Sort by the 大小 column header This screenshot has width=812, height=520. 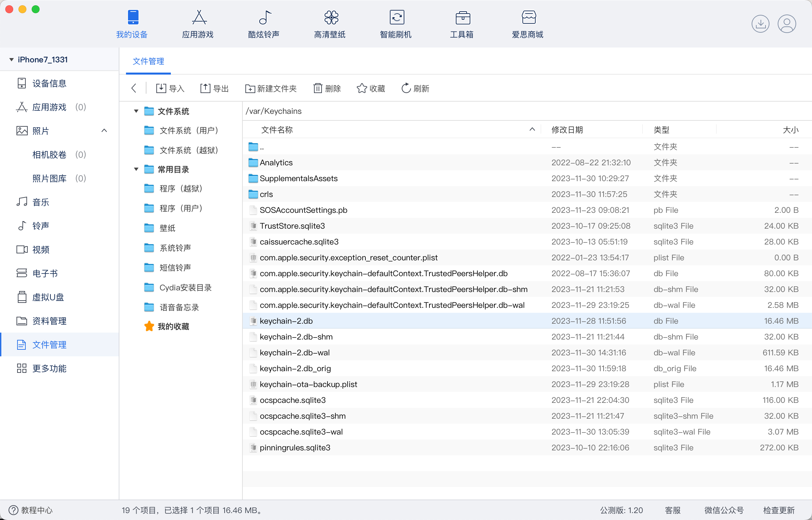point(764,130)
